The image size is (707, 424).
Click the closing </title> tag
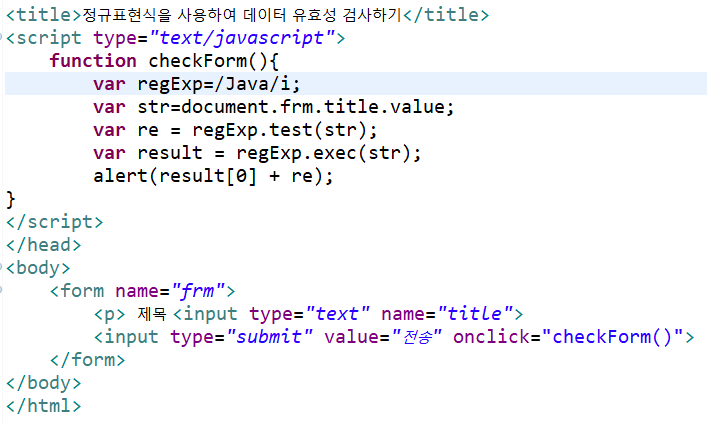coord(445,15)
